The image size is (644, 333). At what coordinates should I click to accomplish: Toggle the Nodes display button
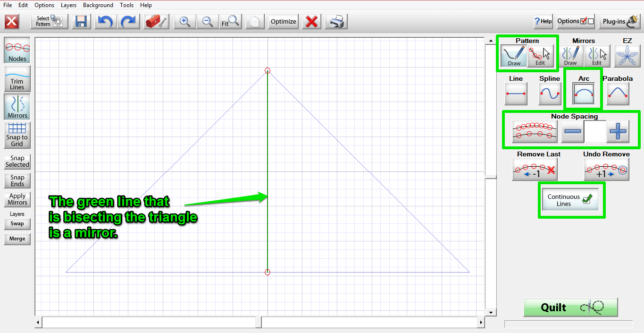pyautogui.click(x=17, y=50)
